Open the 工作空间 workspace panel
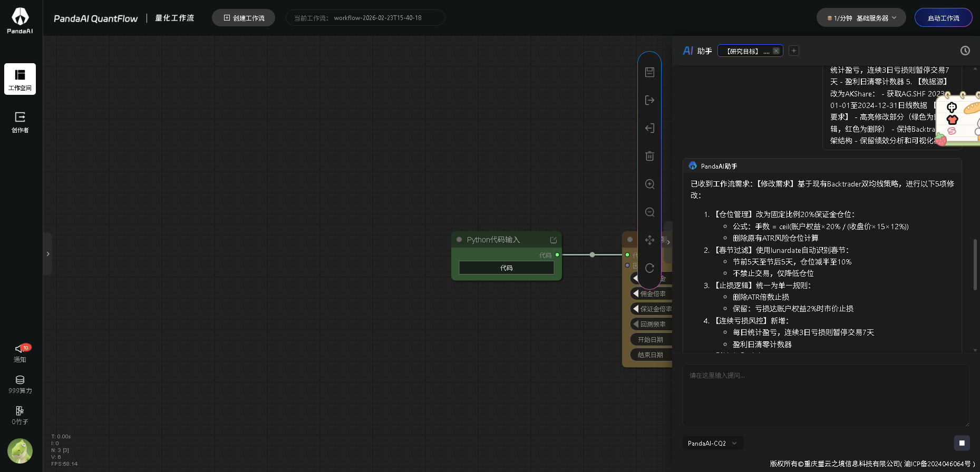980x472 pixels. 20,79
